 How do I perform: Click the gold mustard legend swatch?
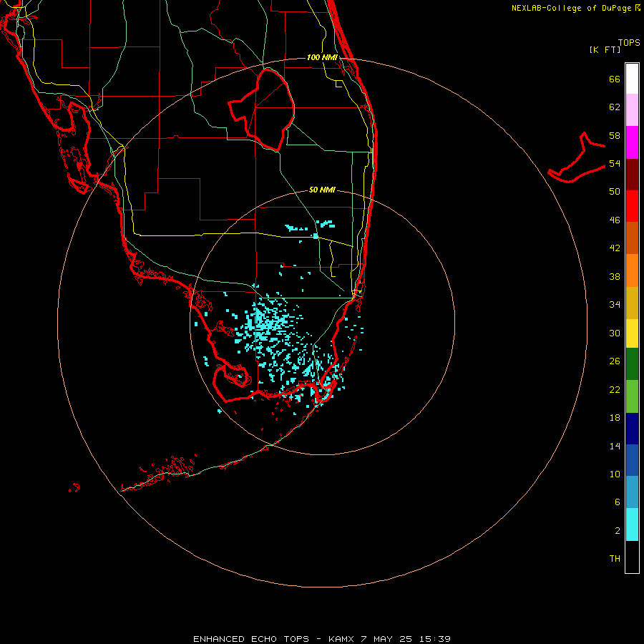coord(632,303)
